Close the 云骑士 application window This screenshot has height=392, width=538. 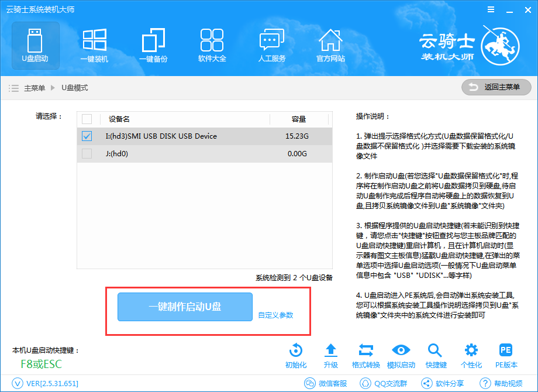528,10
